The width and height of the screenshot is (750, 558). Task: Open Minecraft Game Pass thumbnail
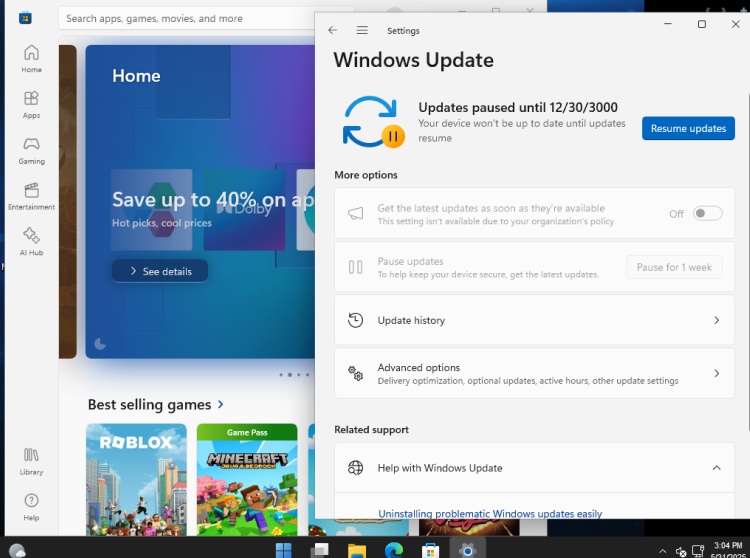247,480
